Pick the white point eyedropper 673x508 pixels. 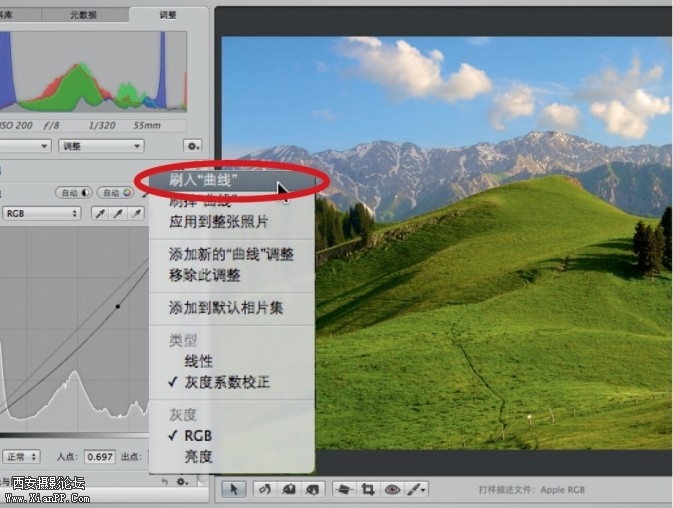click(138, 213)
